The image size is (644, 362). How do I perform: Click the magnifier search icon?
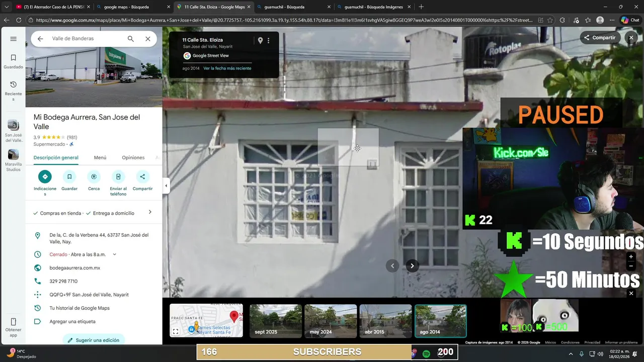(x=131, y=39)
